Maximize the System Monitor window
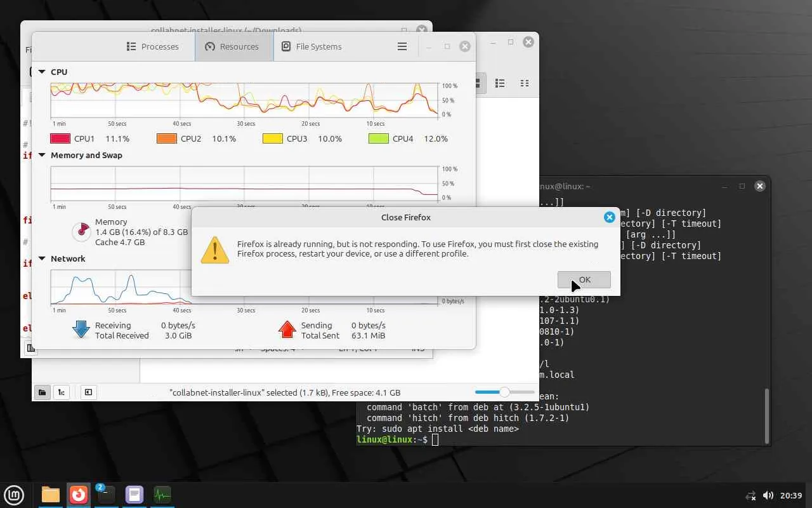812x508 pixels. click(x=447, y=46)
